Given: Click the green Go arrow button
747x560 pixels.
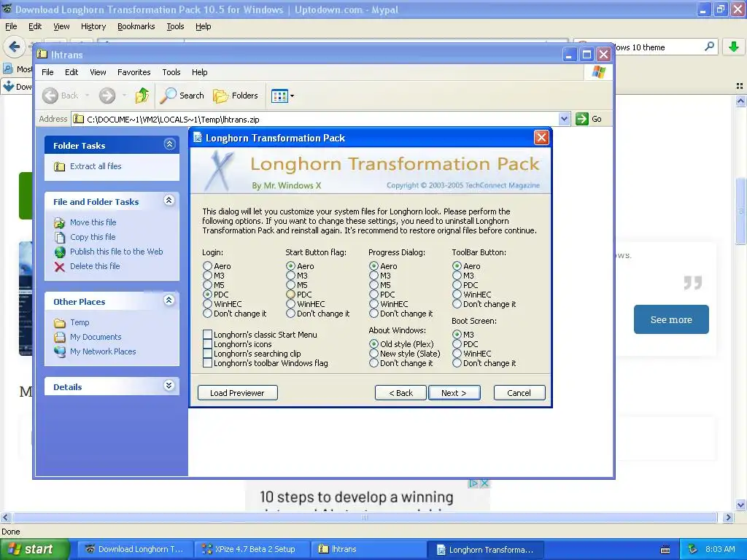Looking at the screenshot, I should (x=582, y=119).
